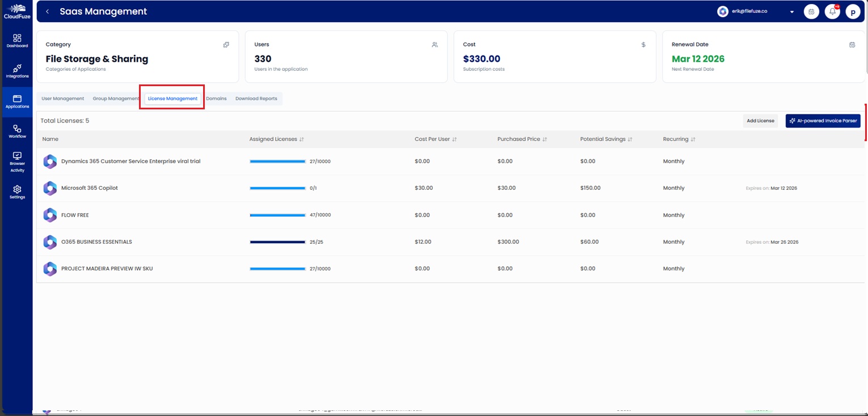Viewport: 868px width, 416px height.
Task: Open the Workflow section
Action: pyautogui.click(x=16, y=131)
